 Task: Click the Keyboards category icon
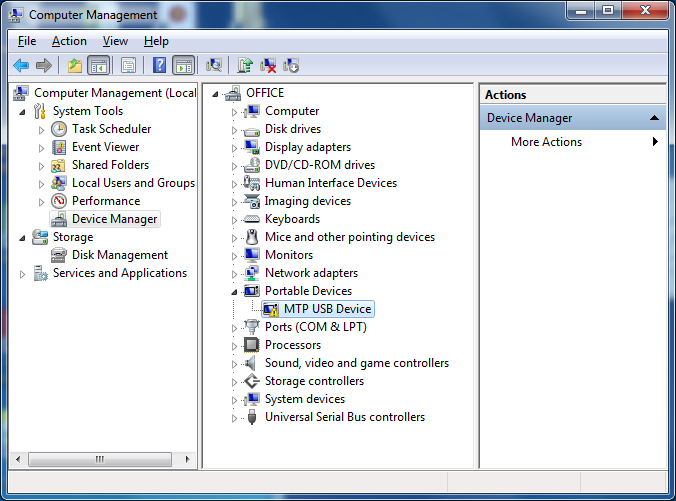252,219
